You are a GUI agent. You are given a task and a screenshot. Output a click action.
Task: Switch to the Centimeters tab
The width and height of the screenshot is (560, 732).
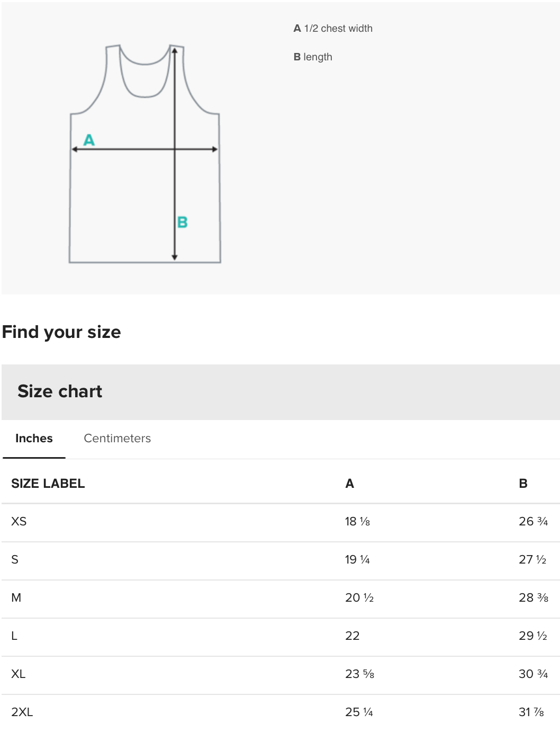pyautogui.click(x=117, y=438)
